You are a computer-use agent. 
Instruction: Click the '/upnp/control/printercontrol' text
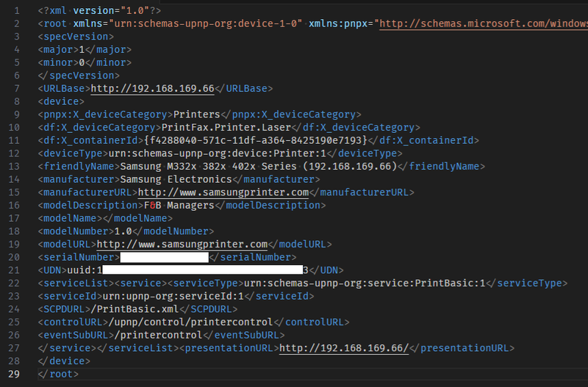(x=190, y=322)
